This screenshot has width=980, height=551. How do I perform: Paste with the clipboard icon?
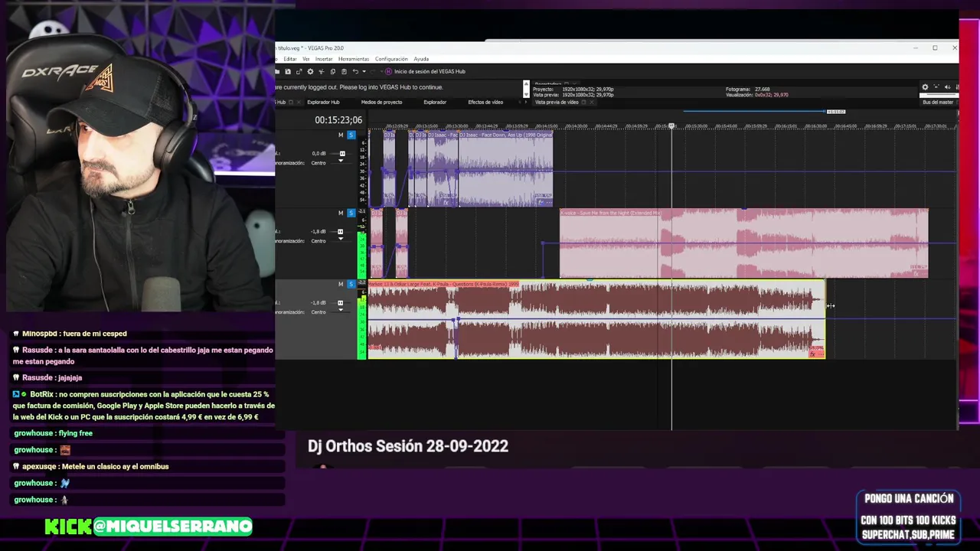click(344, 71)
